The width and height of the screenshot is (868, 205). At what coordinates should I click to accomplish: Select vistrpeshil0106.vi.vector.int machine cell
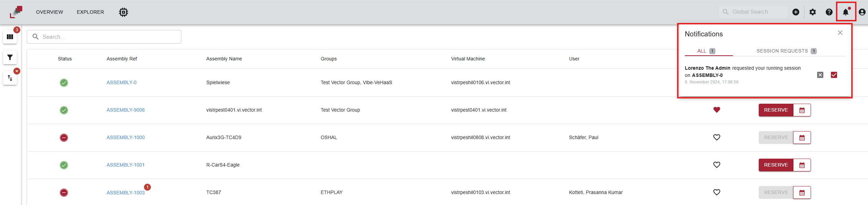(481, 82)
